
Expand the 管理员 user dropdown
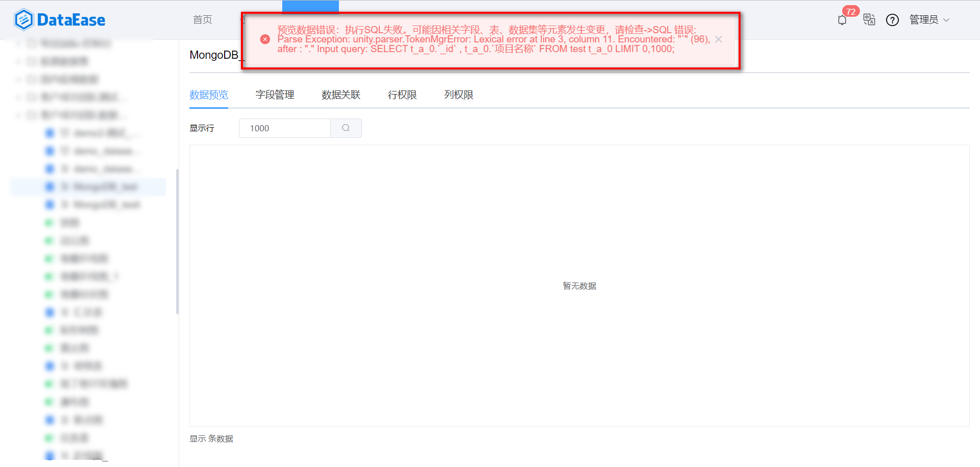point(929,20)
